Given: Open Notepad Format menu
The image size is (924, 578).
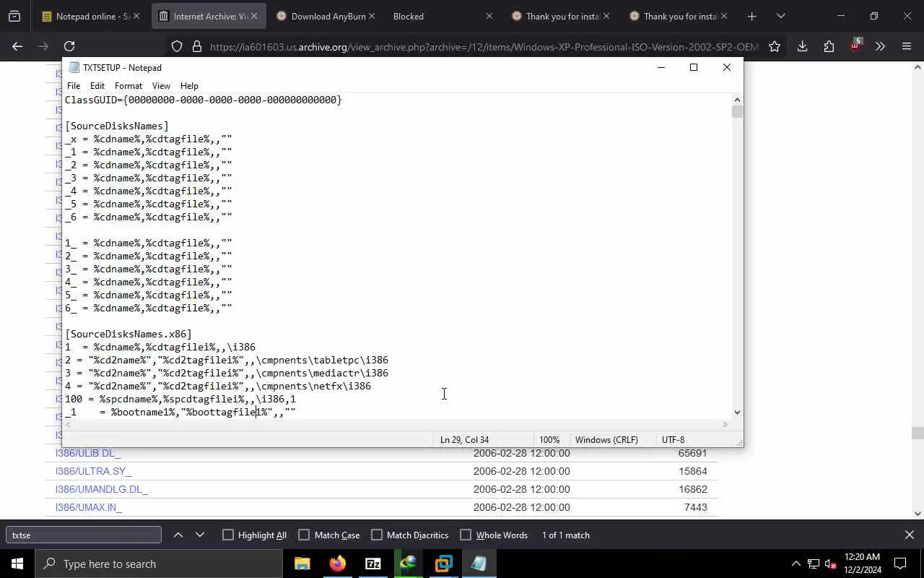Looking at the screenshot, I should coord(128,85).
